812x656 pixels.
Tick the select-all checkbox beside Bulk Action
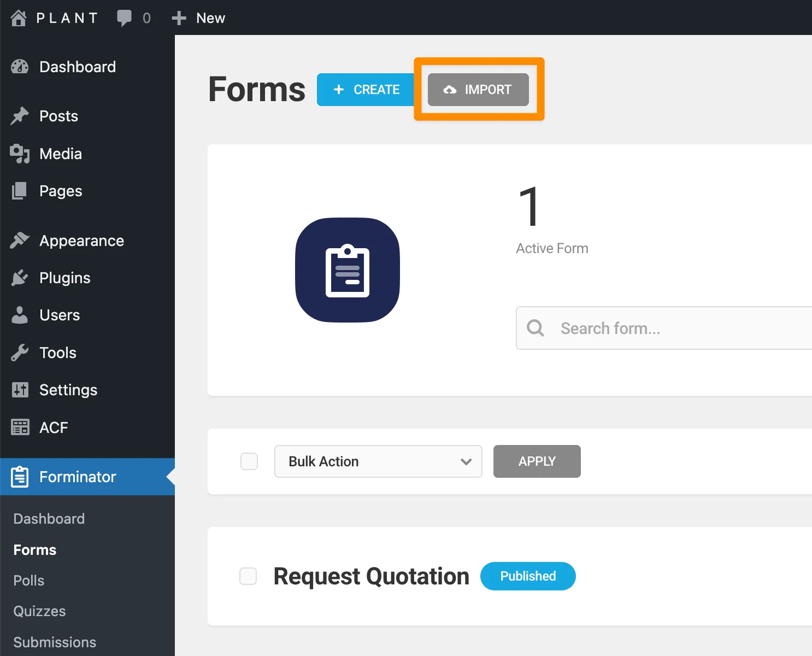pyautogui.click(x=249, y=461)
